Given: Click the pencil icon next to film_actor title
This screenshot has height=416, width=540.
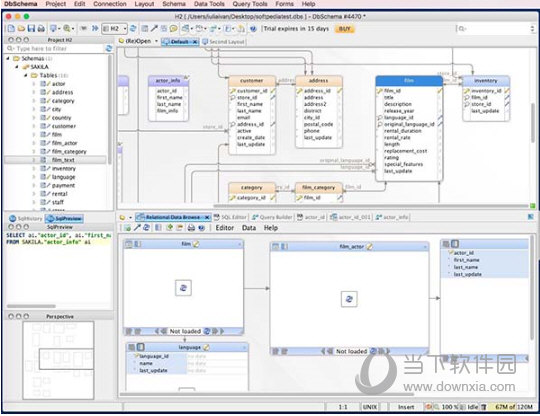Looking at the screenshot, I should [369, 247].
